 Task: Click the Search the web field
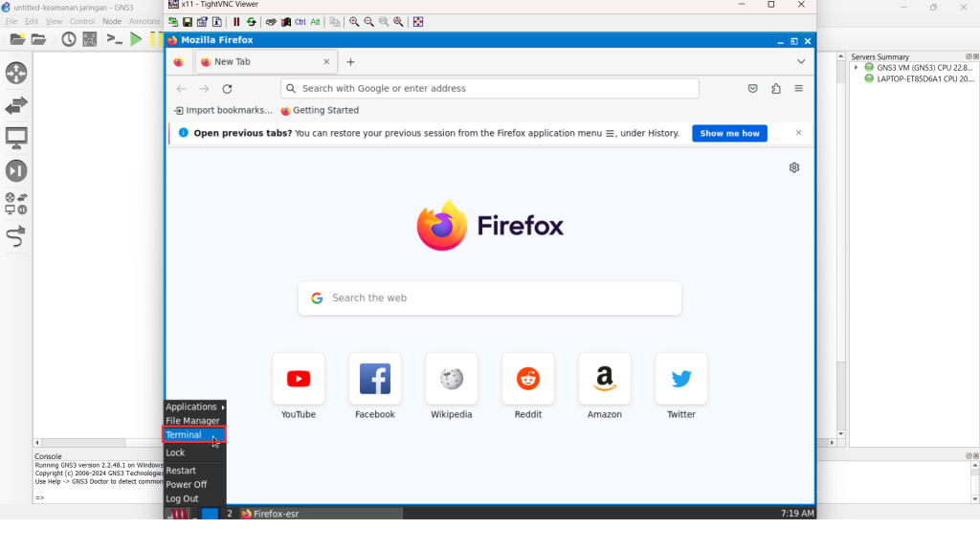(x=490, y=298)
